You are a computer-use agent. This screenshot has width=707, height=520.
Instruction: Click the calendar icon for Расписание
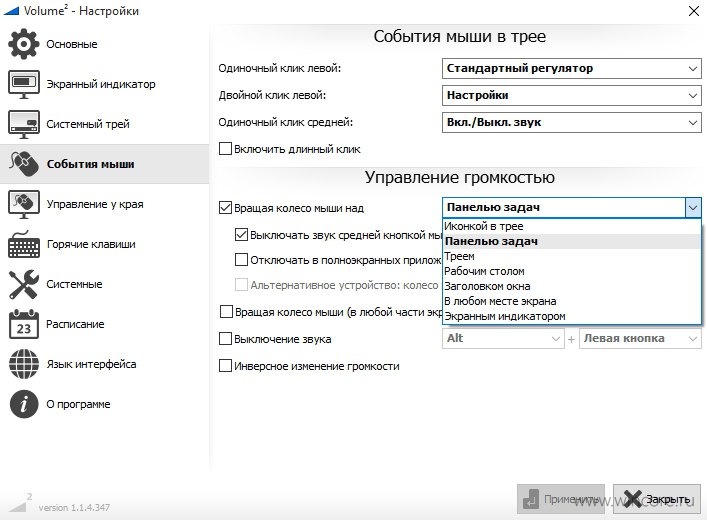23,324
